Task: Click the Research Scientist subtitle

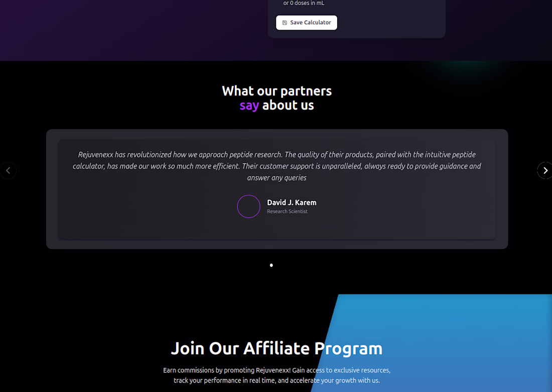Action: 287,212
